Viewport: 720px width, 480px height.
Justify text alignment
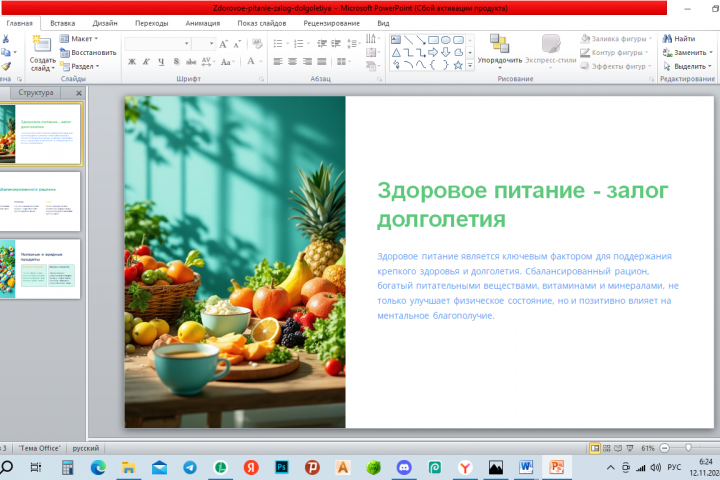click(x=322, y=62)
